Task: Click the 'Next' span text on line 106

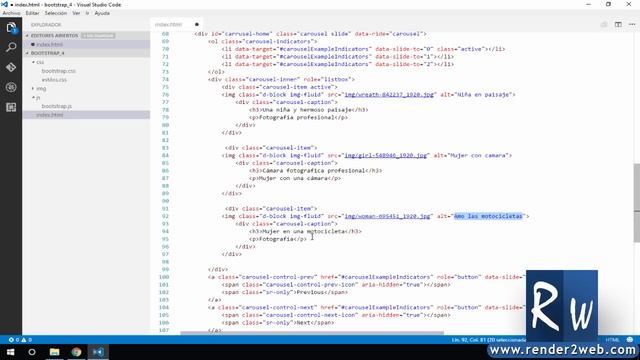Action: coord(303,323)
